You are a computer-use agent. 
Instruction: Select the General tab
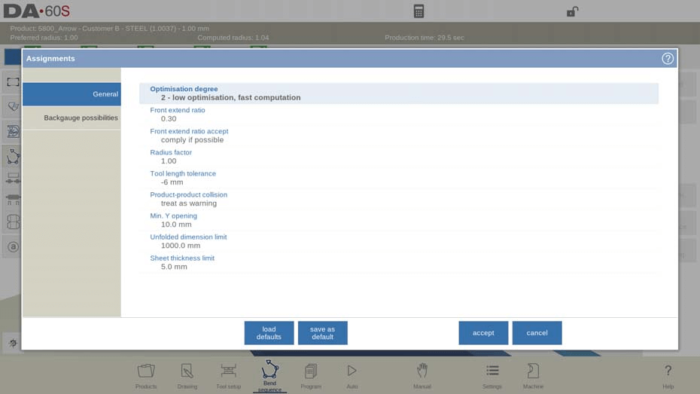pos(72,94)
